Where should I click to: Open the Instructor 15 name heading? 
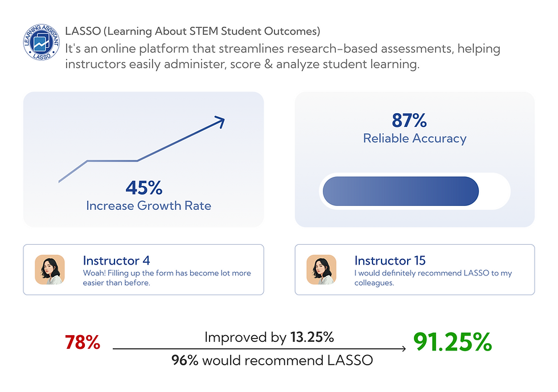point(389,261)
